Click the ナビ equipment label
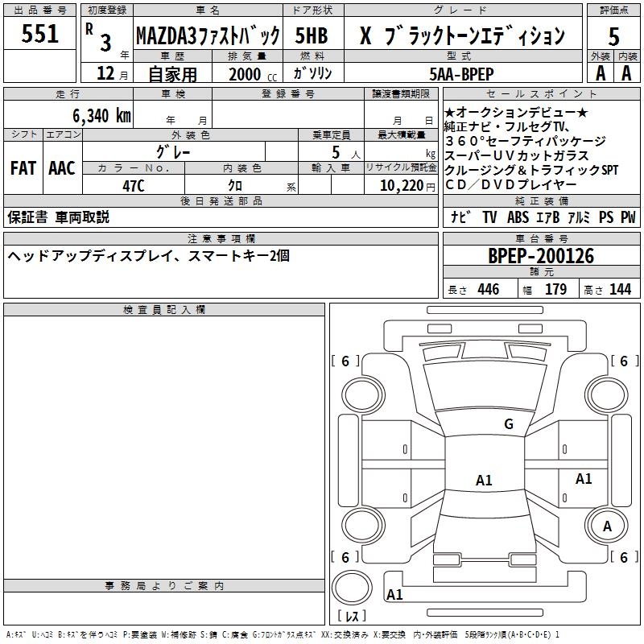 pyautogui.click(x=460, y=217)
